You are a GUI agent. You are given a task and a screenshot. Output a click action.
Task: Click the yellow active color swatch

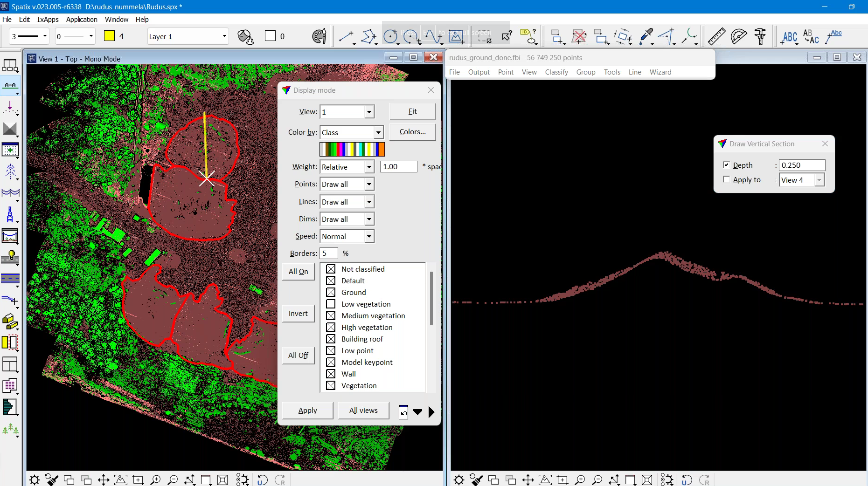pyautogui.click(x=109, y=36)
